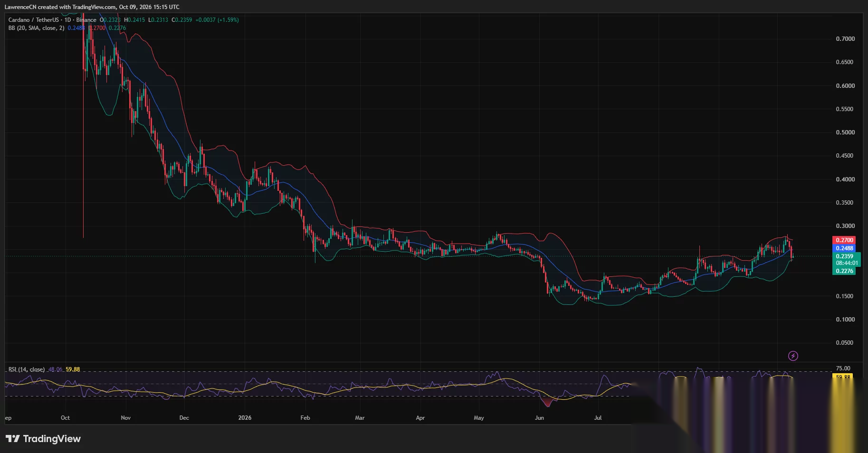Click the 0.5500 price axis value
The height and width of the screenshot is (453, 868).
845,109
